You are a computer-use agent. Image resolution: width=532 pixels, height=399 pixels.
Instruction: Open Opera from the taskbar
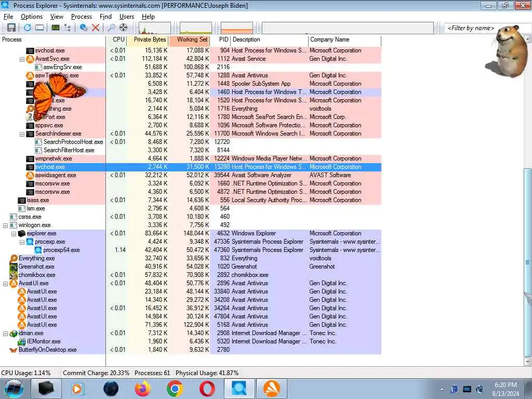[x=207, y=389]
